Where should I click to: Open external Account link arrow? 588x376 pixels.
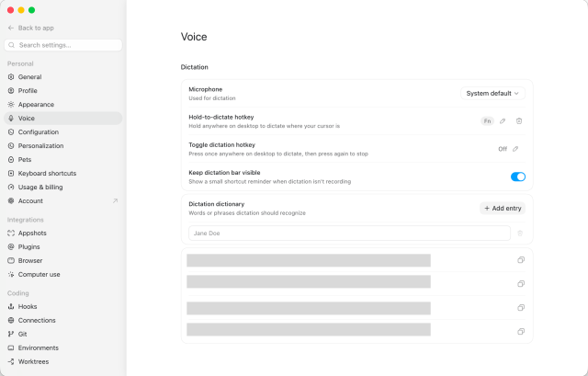115,200
